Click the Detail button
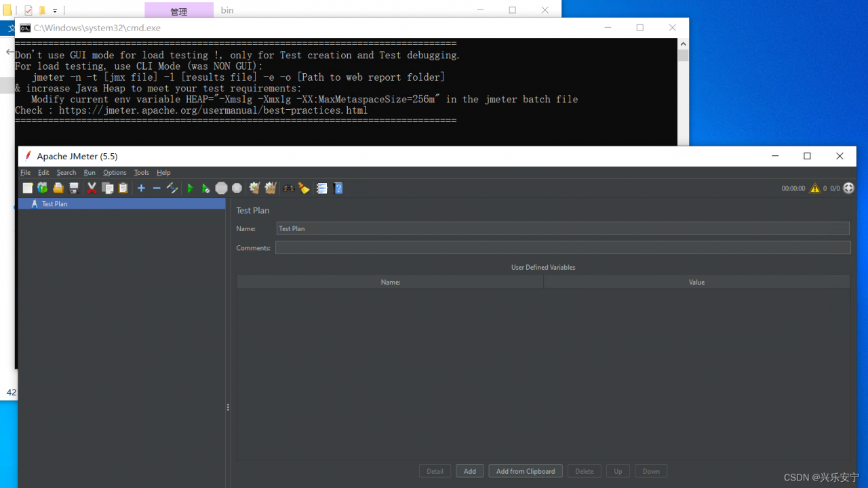The height and width of the screenshot is (488, 868). [435, 471]
